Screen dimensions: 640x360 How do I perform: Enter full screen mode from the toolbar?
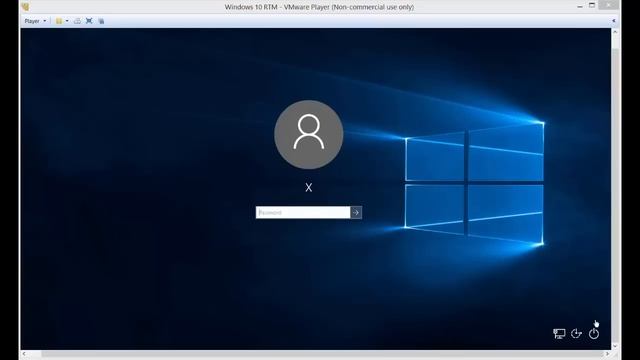tap(89, 21)
